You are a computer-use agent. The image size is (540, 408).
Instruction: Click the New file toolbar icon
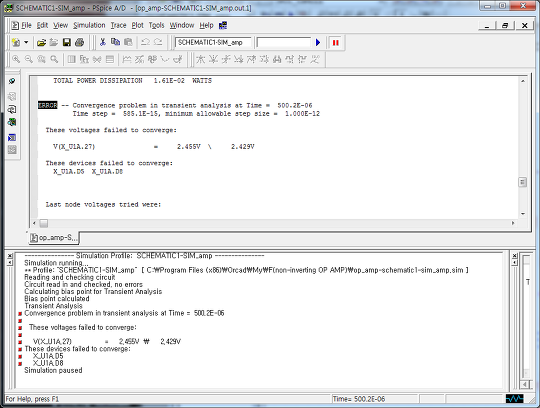point(16,42)
